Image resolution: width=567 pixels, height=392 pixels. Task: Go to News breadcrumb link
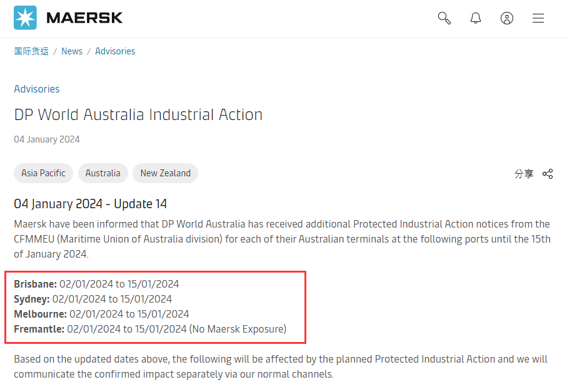tap(72, 51)
